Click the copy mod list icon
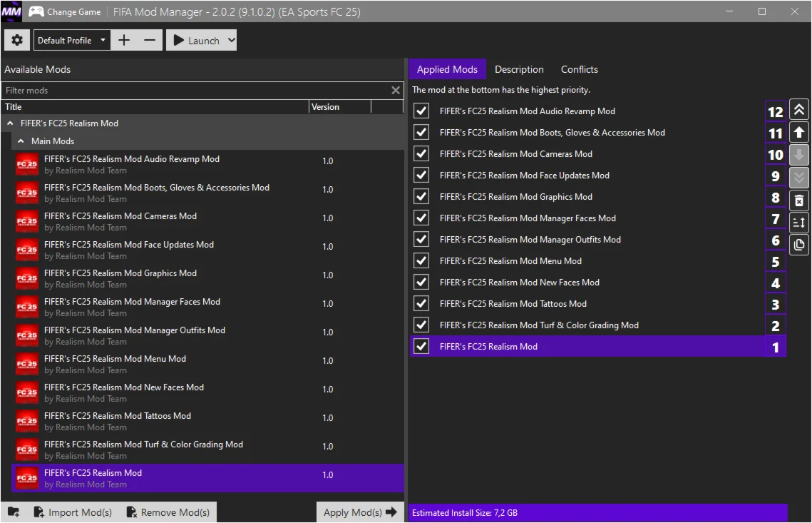This screenshot has height=523, width=812. (x=799, y=245)
